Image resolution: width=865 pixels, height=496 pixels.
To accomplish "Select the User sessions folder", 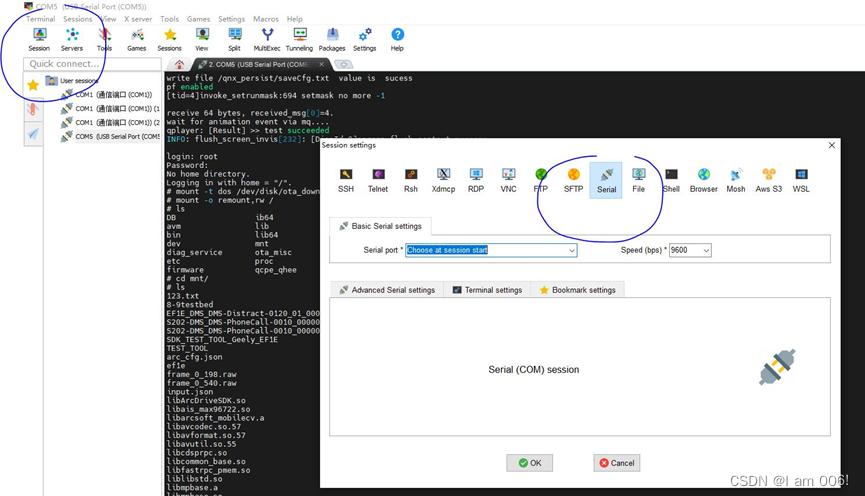I will pyautogui.click(x=73, y=81).
